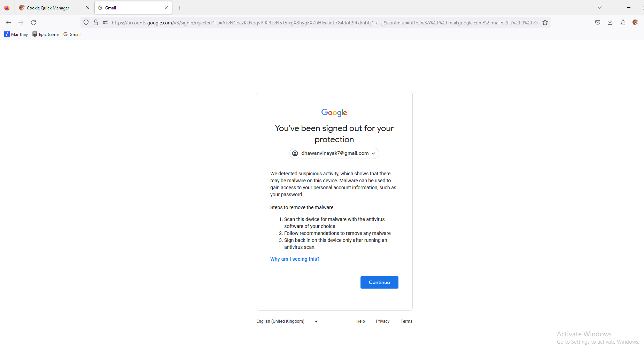644x359 pixels.
Task: Open the Gmail bookmark in bookmarks bar
Action: (x=72, y=34)
